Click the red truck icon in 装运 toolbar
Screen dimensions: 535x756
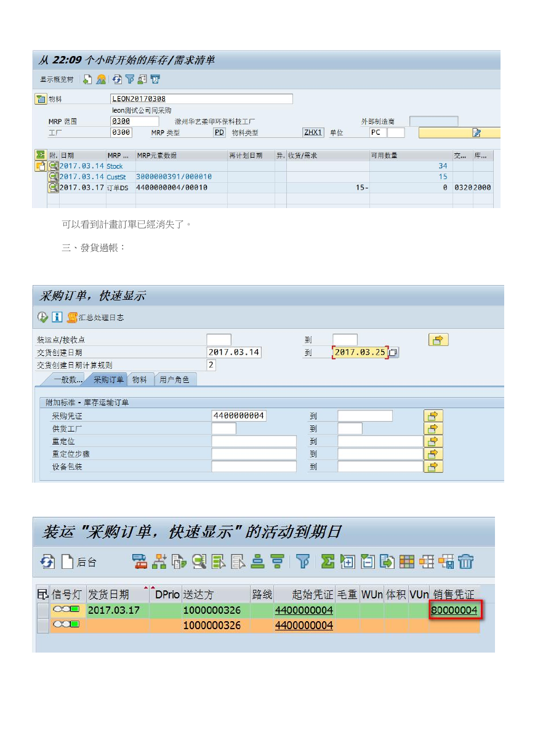click(140, 561)
